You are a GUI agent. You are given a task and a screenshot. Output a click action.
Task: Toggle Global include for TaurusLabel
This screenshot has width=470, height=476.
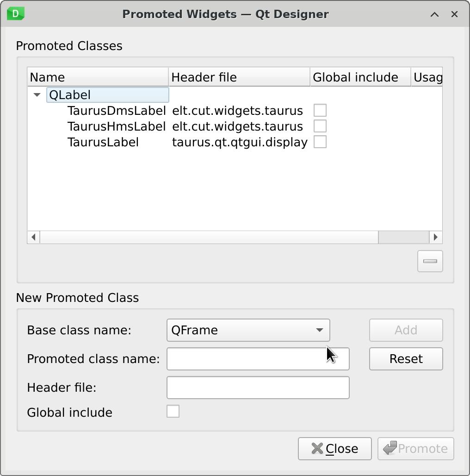coord(320,142)
